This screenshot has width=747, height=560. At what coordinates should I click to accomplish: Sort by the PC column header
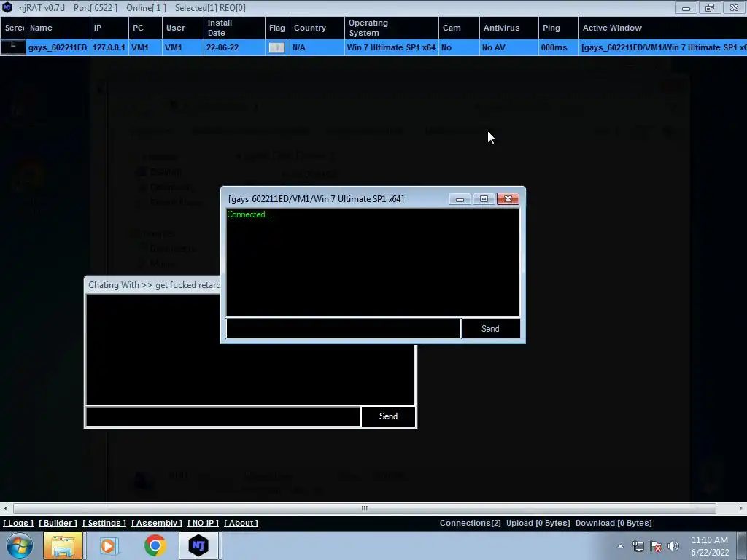coord(145,28)
